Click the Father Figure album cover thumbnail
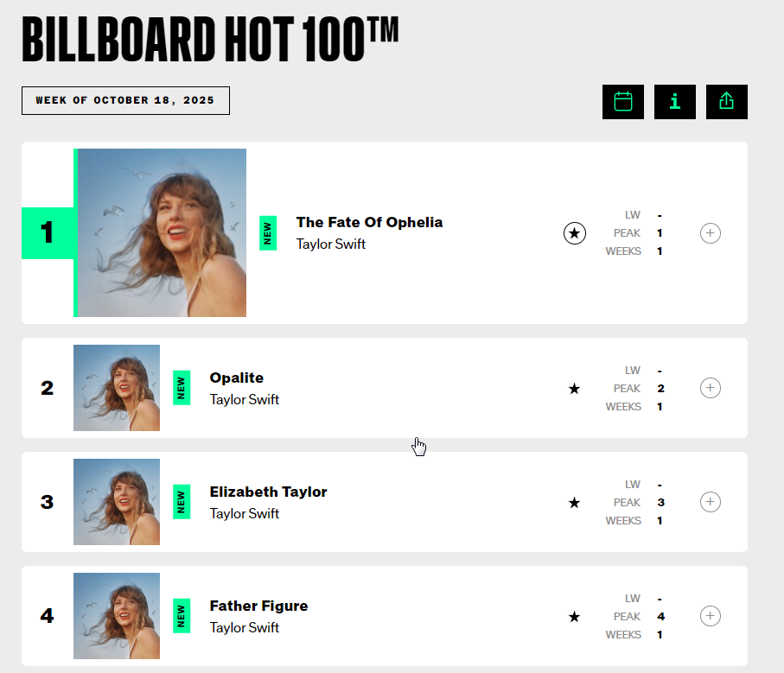This screenshot has height=673, width=784. coord(117,616)
